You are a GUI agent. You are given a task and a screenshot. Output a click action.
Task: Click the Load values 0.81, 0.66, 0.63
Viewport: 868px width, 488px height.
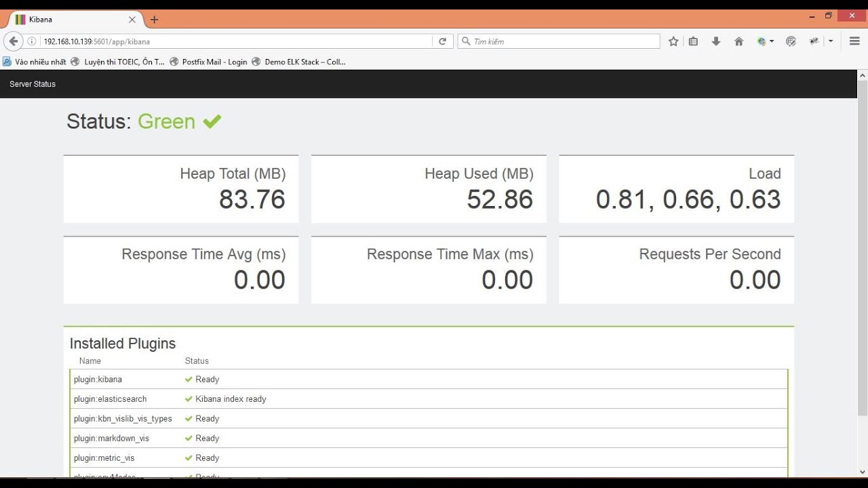pos(688,199)
